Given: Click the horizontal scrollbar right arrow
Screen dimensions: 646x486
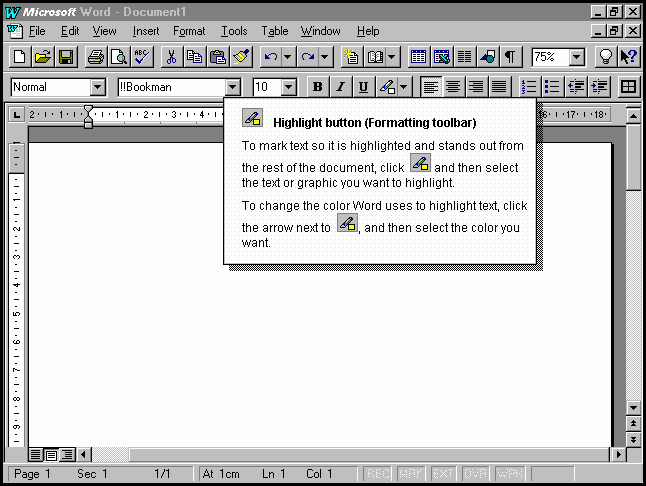Looking at the screenshot, I should click(x=618, y=455).
